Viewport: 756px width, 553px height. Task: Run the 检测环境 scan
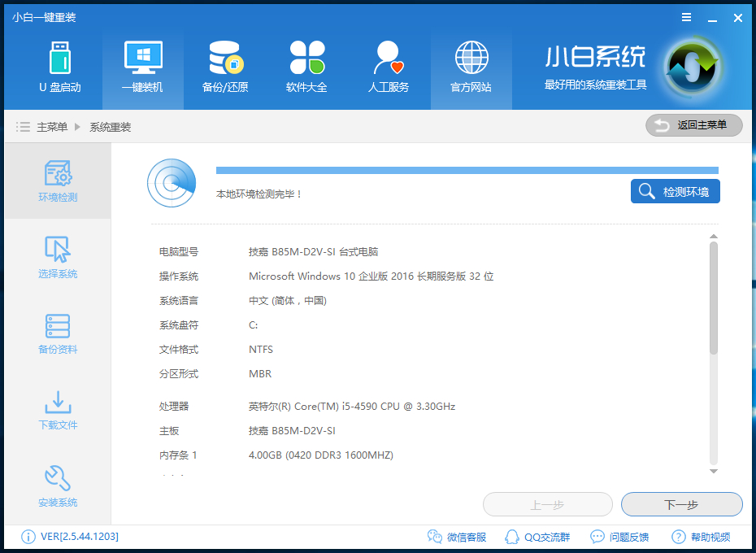pyautogui.click(x=675, y=191)
